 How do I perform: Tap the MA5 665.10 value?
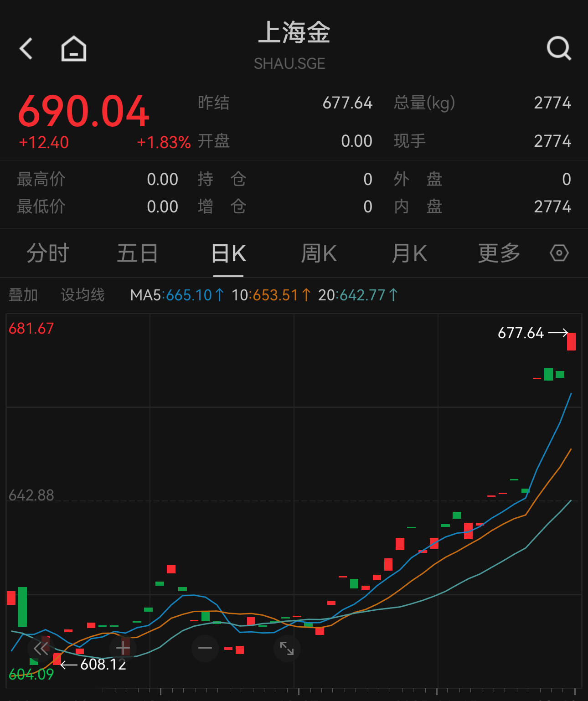click(189, 295)
